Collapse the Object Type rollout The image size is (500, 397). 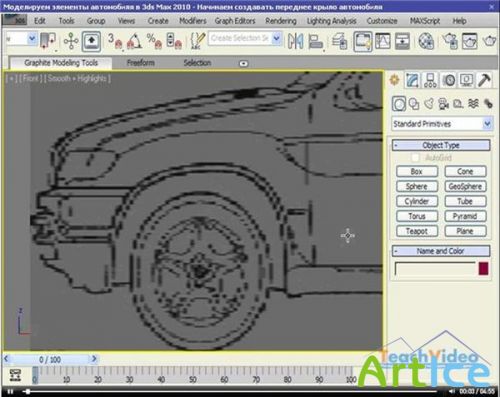point(441,145)
